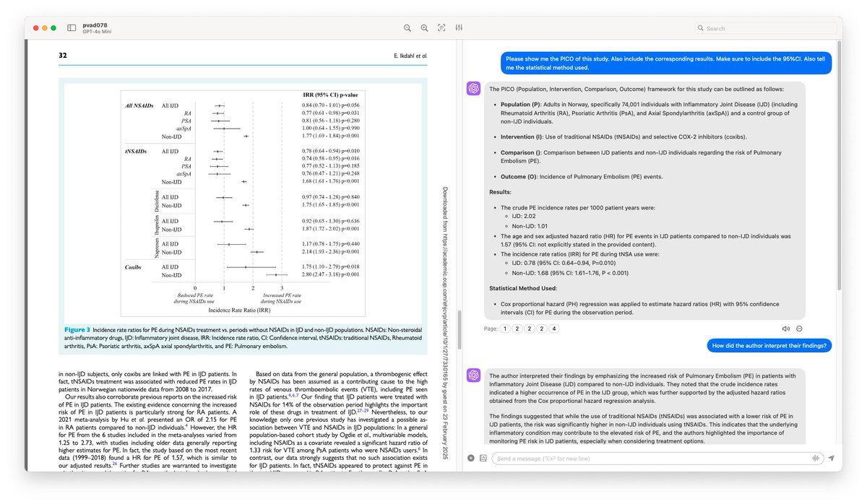Click the square icon next to the plus button
The width and height of the screenshot is (867, 504).
coord(483,458)
